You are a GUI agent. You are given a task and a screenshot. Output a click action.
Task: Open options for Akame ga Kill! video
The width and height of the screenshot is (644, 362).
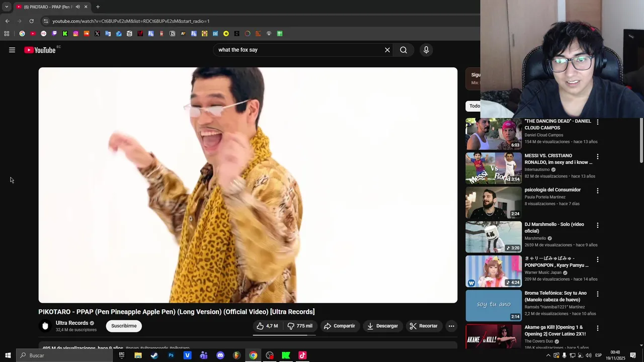pos(598,328)
